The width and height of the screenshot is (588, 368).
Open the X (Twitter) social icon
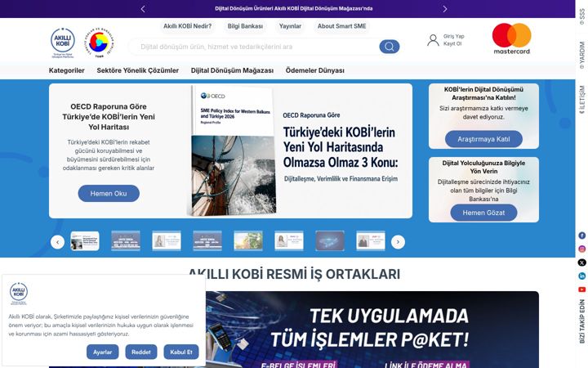click(x=581, y=263)
